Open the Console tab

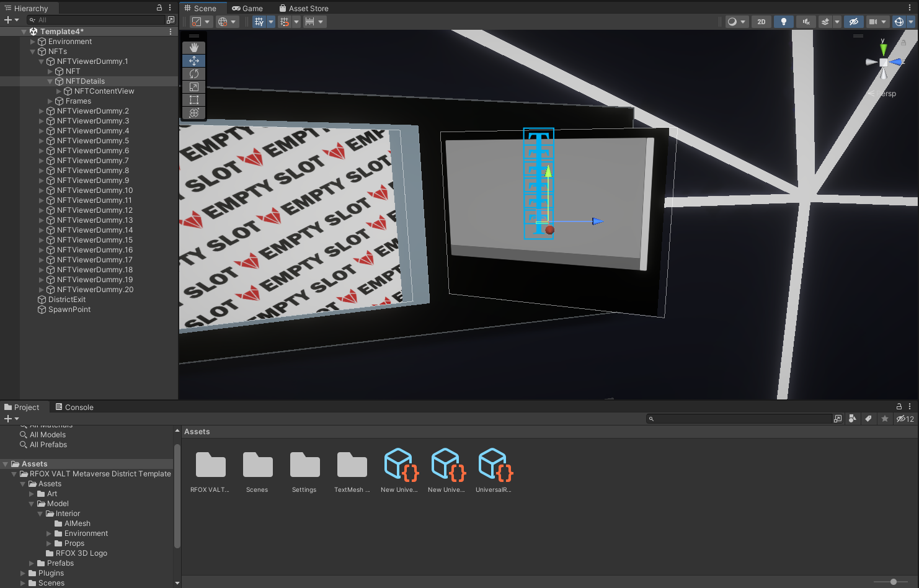(x=74, y=407)
